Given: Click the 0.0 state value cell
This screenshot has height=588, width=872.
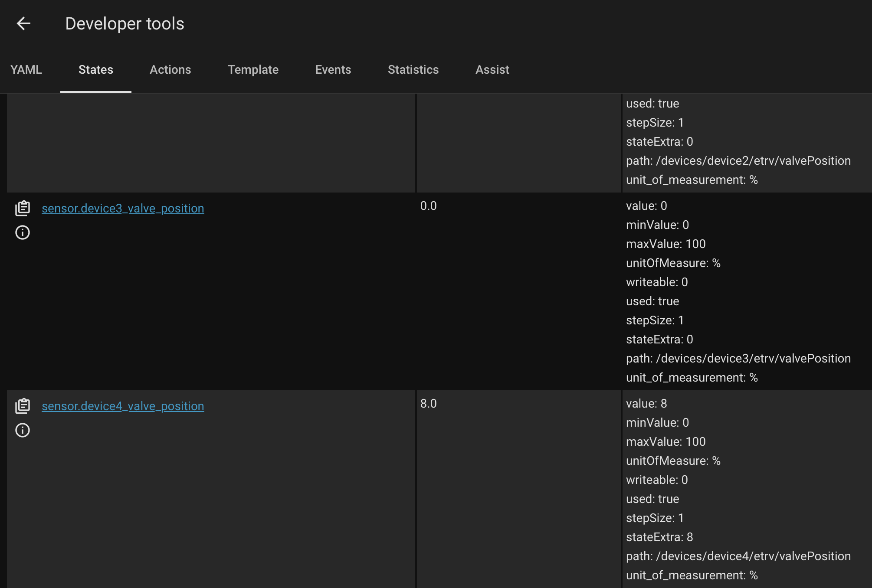Looking at the screenshot, I should [429, 206].
